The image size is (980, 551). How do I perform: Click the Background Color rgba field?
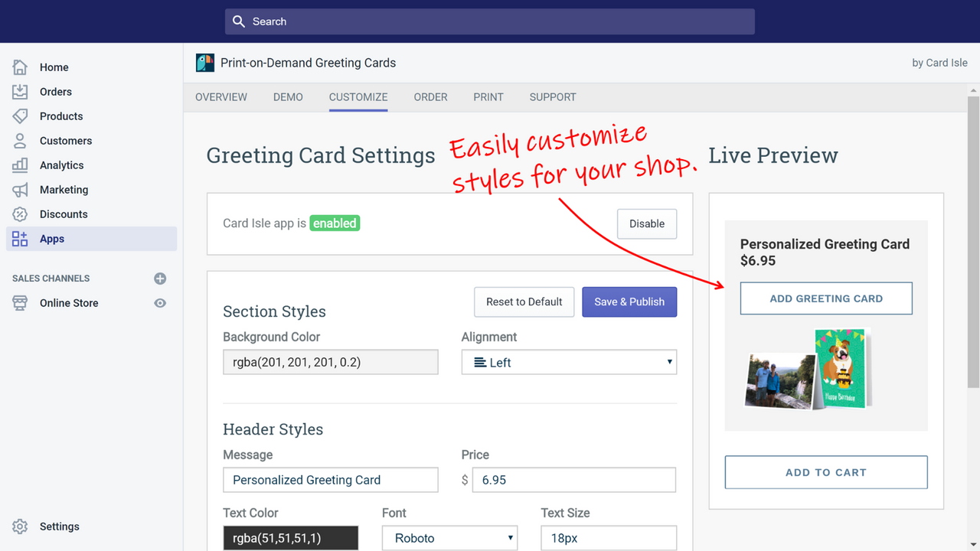(331, 363)
